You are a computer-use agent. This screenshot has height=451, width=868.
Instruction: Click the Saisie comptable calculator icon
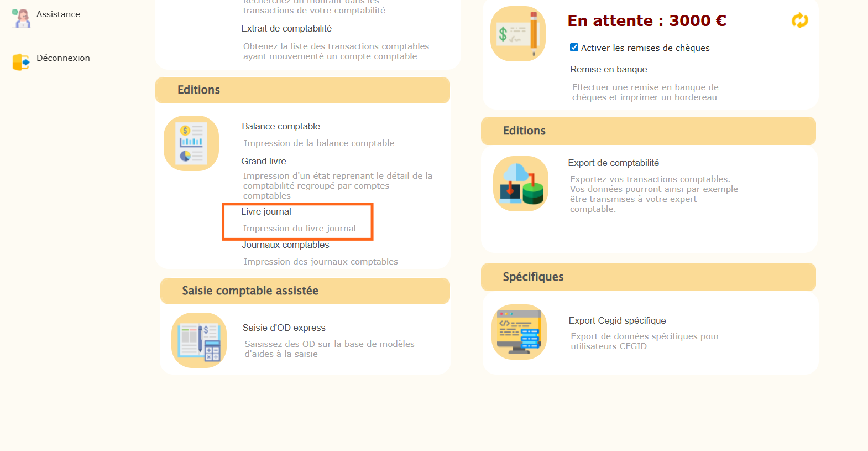point(199,340)
